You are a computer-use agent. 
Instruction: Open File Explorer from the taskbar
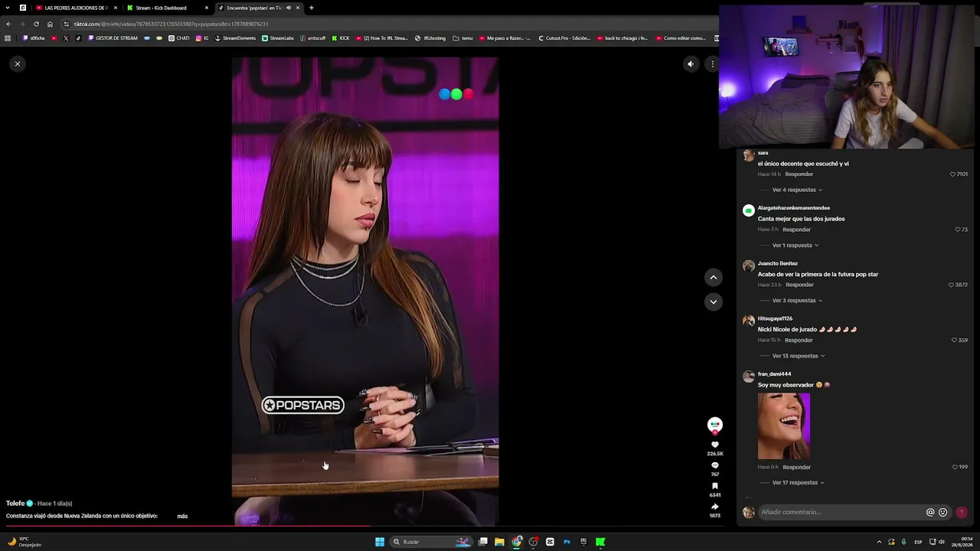click(x=499, y=542)
